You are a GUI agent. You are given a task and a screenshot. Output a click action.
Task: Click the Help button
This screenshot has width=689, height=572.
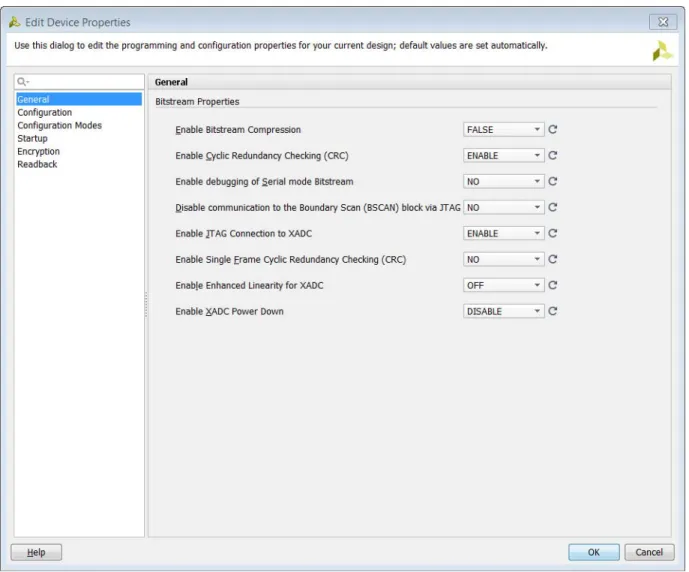pyautogui.click(x=36, y=552)
